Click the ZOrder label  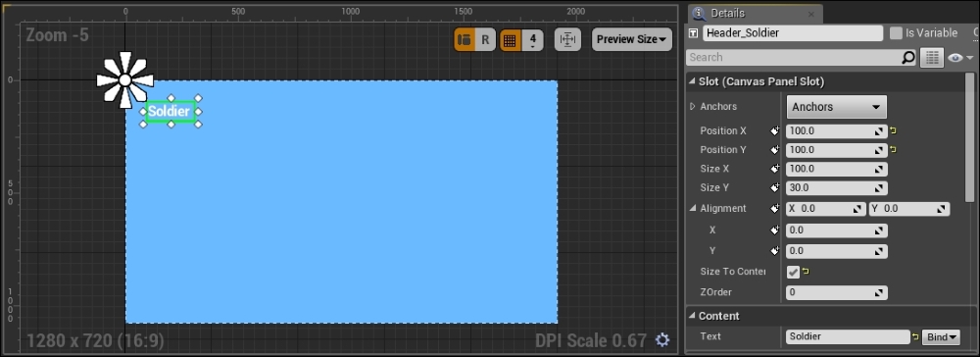click(x=715, y=292)
